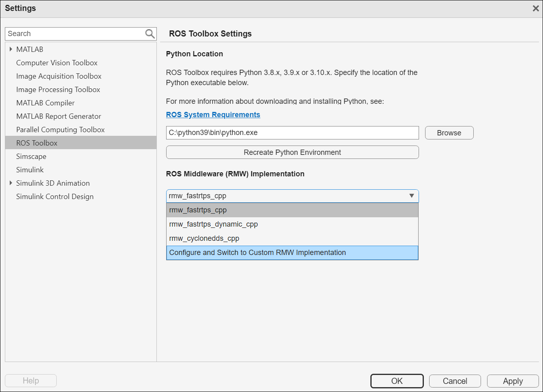
Task: Close the Settings dialog with X
Action: [x=535, y=9]
